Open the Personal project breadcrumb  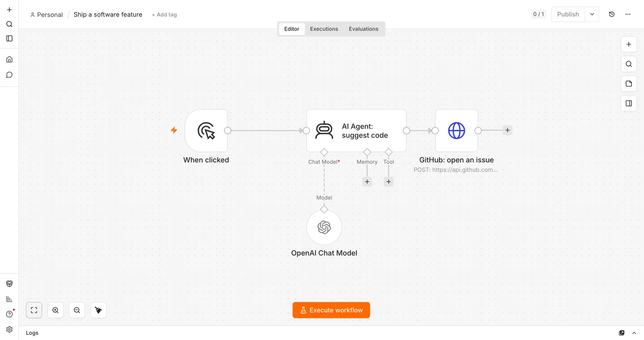coord(47,15)
